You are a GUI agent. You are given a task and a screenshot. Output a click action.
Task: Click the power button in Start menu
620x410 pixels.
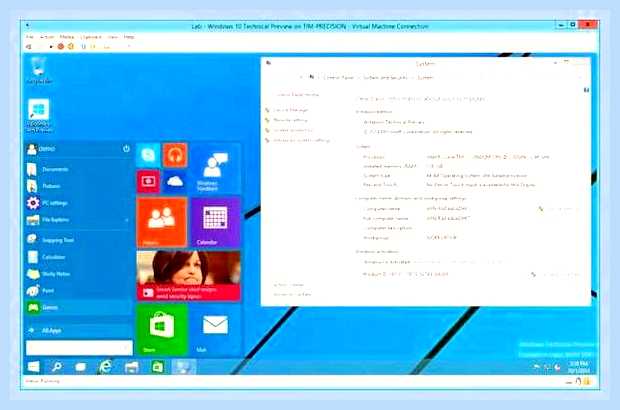click(126, 149)
